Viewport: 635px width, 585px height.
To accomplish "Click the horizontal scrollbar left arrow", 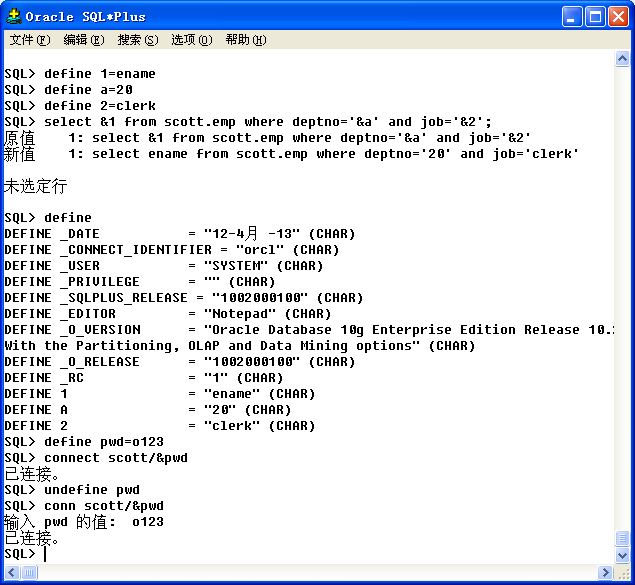I will 11,572.
